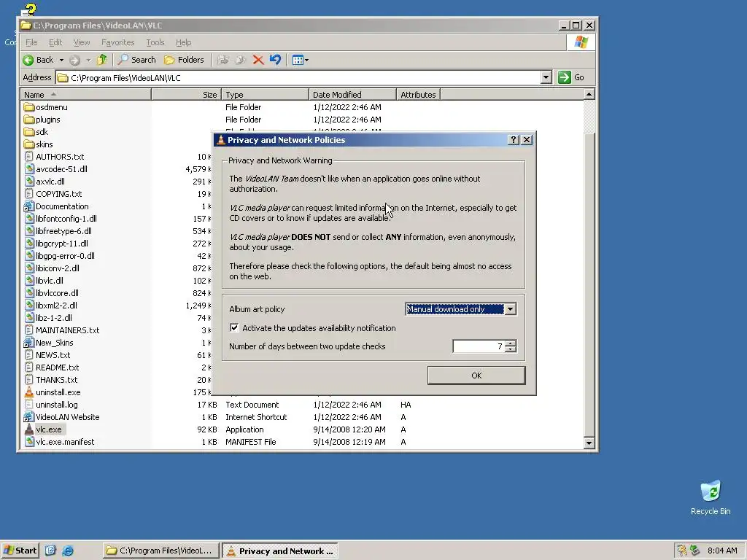Open the Views toolbar icon

click(x=300, y=60)
